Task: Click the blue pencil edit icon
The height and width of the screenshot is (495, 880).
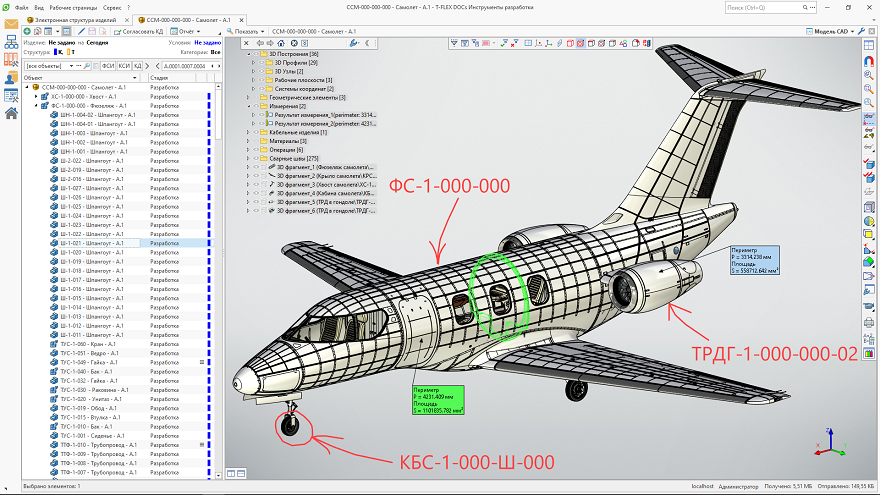Action: coord(81,31)
